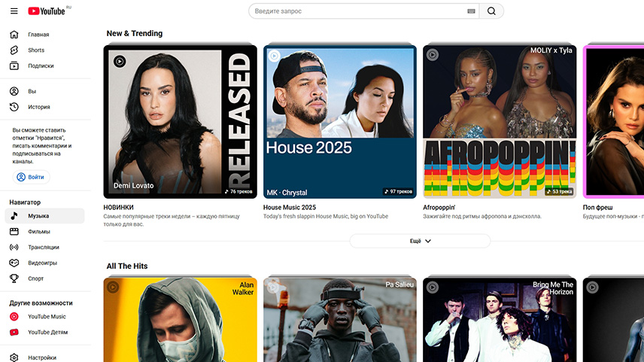Viewport: 644px width, 362px height.
Task: Select Главная in the sidebar menu
Action: pos(38,35)
